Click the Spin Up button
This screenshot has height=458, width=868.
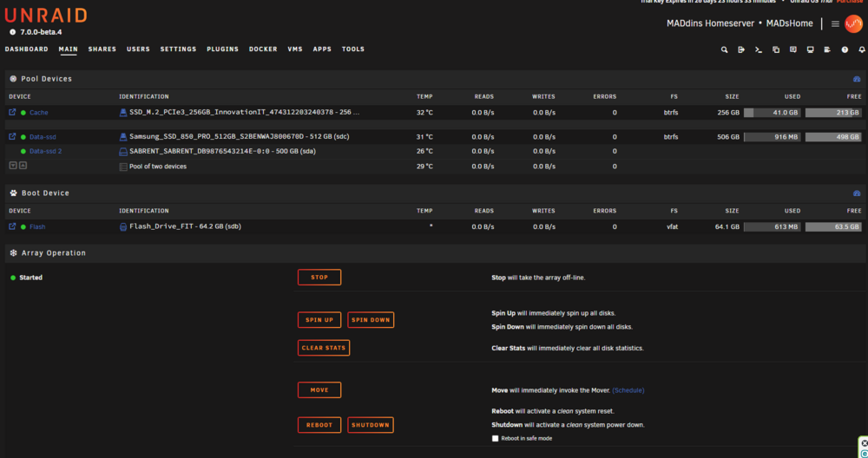(319, 320)
